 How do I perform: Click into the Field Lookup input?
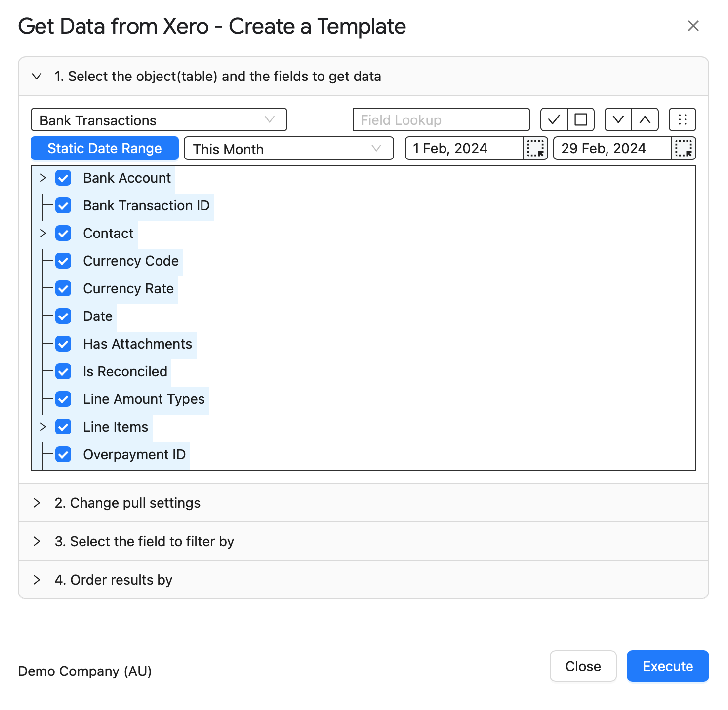tap(441, 120)
